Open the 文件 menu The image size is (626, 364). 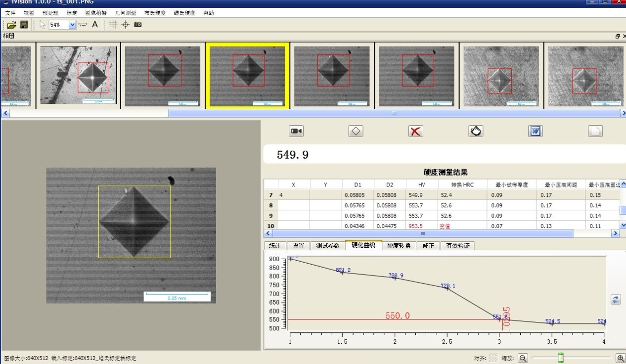click(x=10, y=13)
